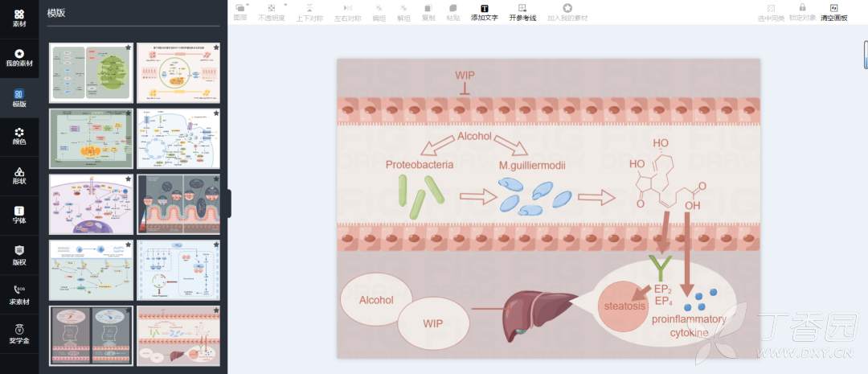The width and height of the screenshot is (868, 374).
Task: Expand the 图层 layer dropdown
Action: pos(240,11)
